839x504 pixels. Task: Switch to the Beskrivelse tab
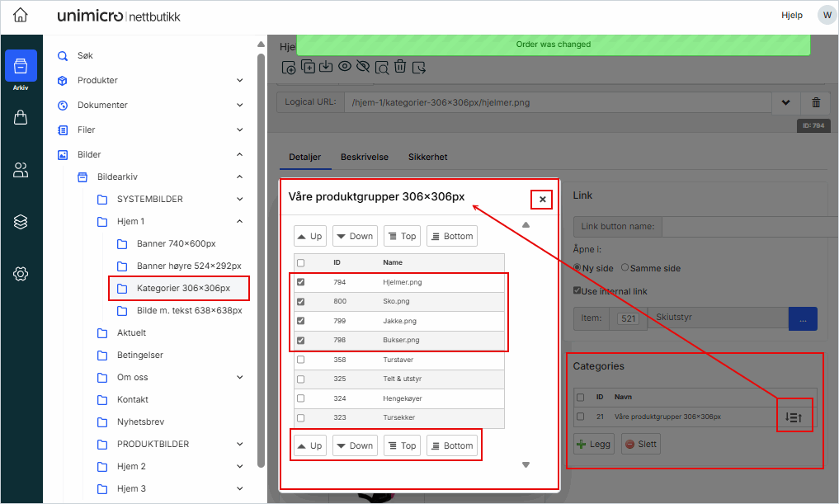(364, 157)
